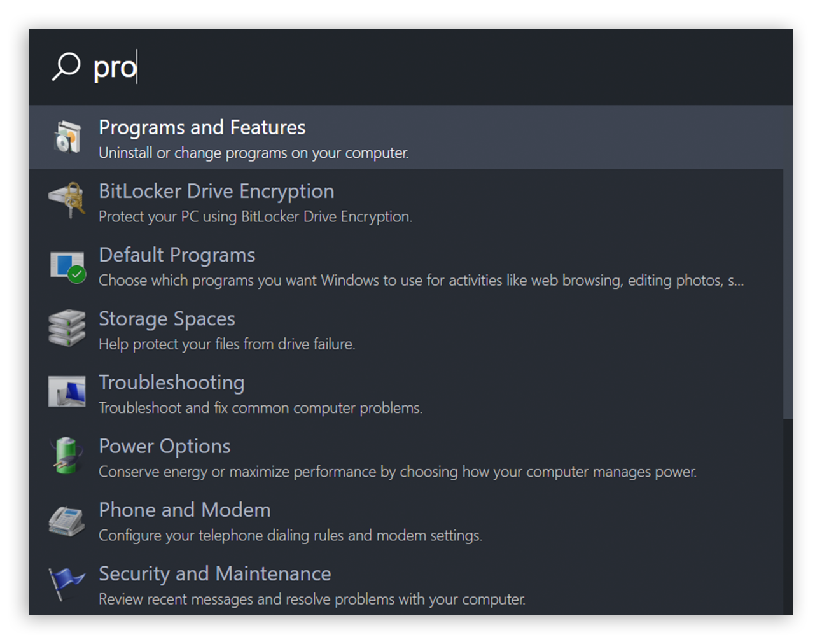Open the Power Options entry
The width and height of the screenshot is (822, 644).
pyautogui.click(x=406, y=456)
